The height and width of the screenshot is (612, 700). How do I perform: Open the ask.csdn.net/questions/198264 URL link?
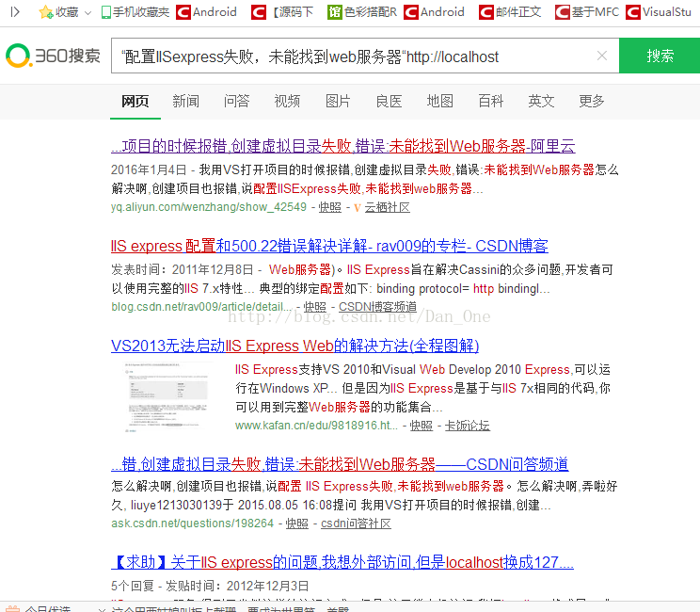pyautogui.click(x=193, y=523)
